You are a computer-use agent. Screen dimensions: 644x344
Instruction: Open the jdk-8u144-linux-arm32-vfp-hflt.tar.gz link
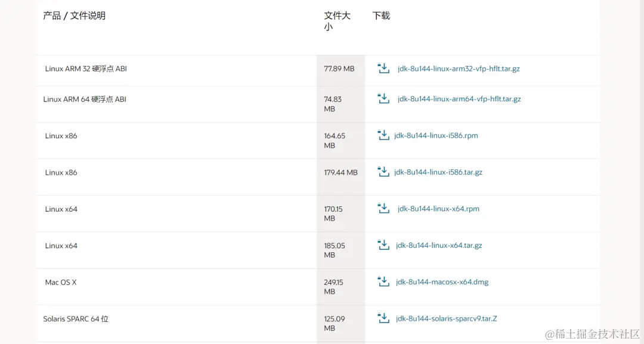coord(459,69)
